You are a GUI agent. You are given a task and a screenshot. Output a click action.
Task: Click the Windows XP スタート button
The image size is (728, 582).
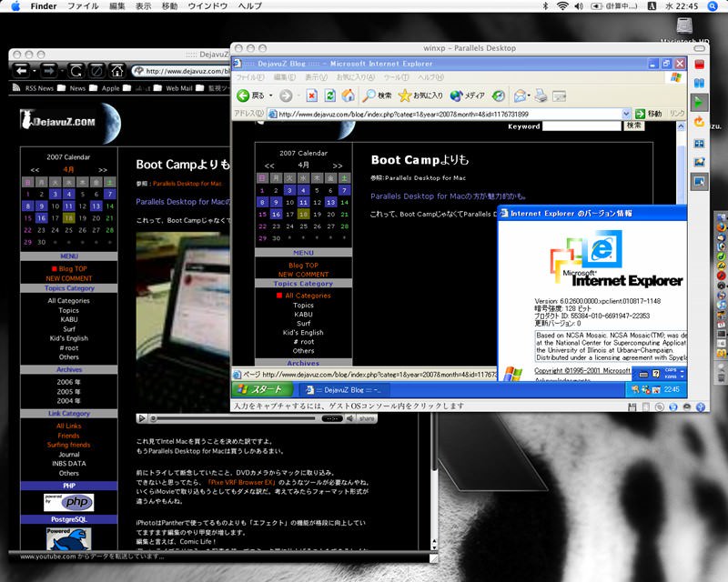pos(262,389)
